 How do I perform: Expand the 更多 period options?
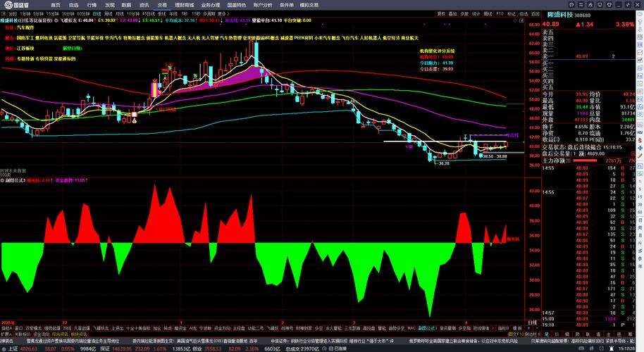pos(222,13)
